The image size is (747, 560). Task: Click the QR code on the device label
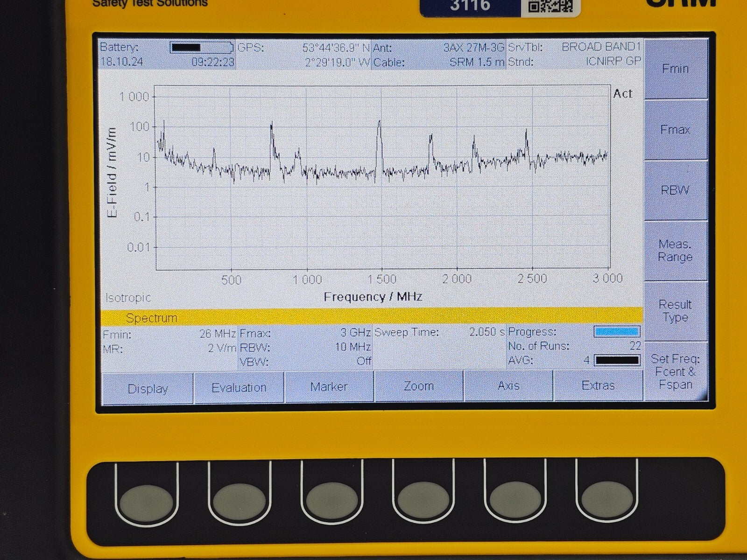pos(550,7)
